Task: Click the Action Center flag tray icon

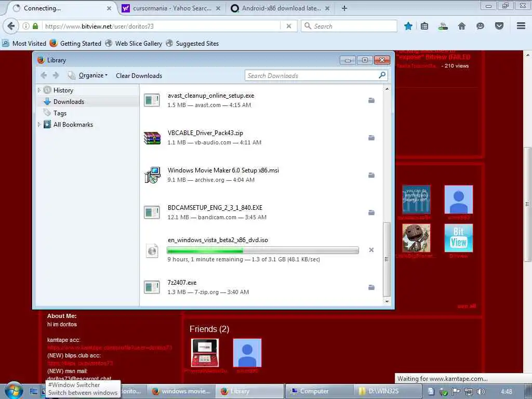Action: tap(456, 392)
